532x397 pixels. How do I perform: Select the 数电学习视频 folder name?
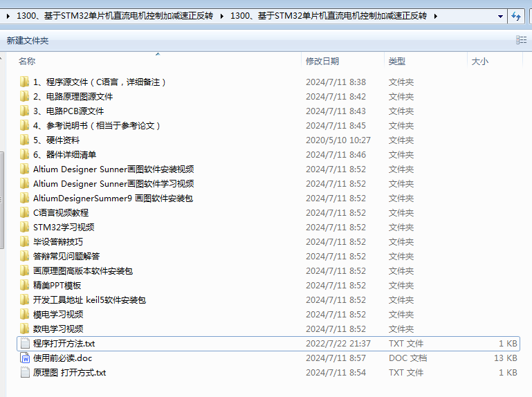click(x=58, y=329)
